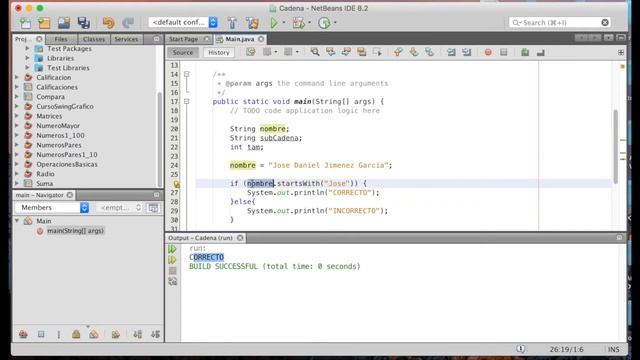The height and width of the screenshot is (360, 640).
Task: Open the Members dropdown in Navigator
Action: click(52, 208)
